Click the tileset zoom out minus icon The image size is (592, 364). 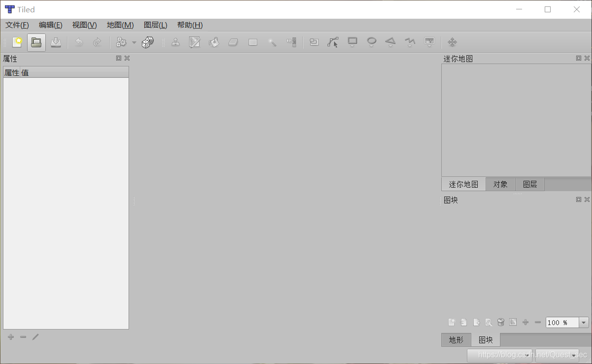coord(538,323)
